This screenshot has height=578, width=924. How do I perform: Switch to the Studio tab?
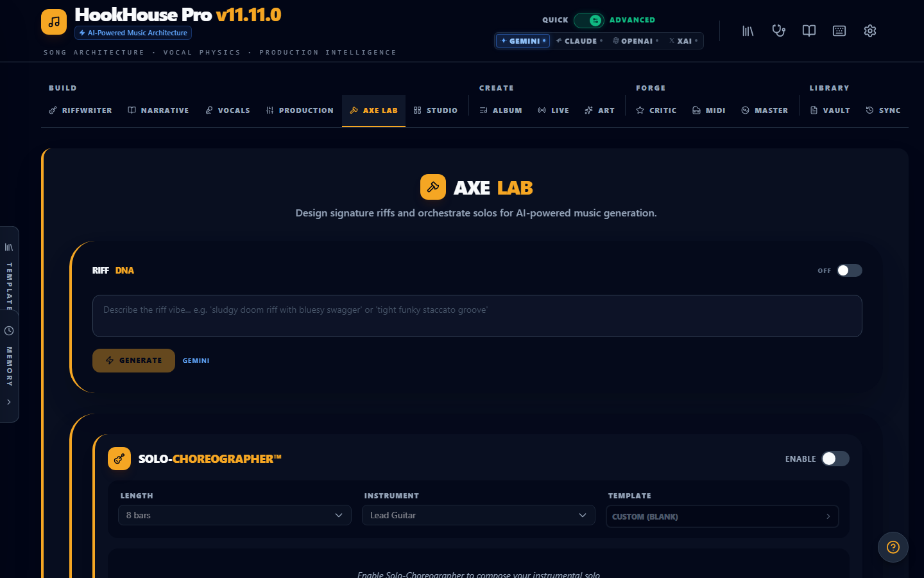(436, 110)
